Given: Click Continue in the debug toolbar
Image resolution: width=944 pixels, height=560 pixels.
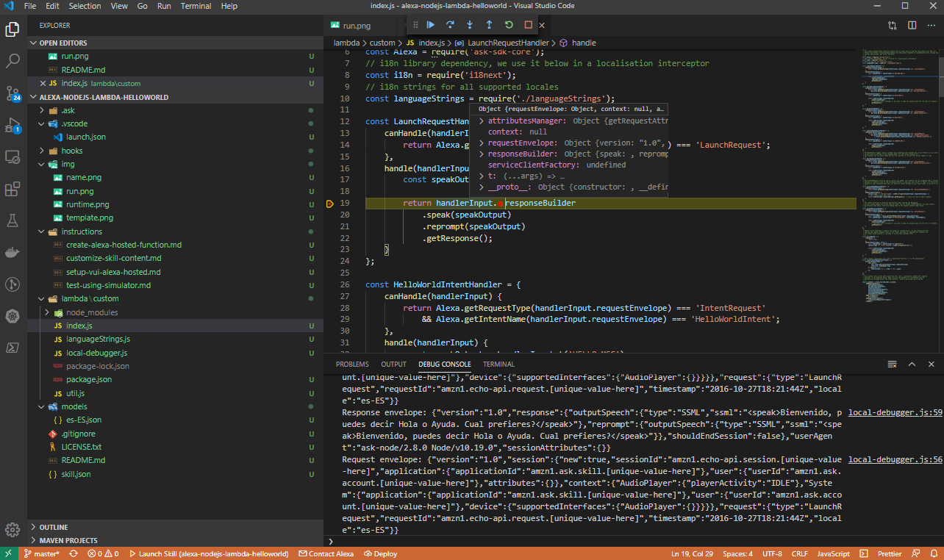Looking at the screenshot, I should (x=431, y=25).
